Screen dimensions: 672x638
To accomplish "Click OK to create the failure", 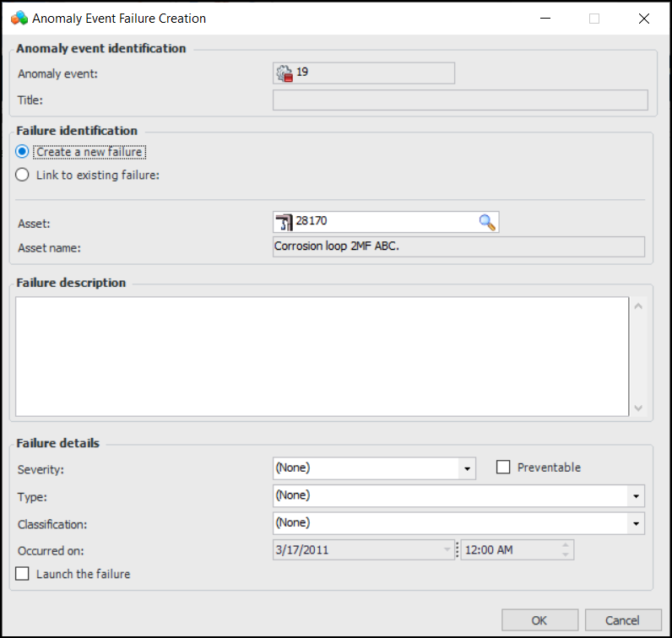I will pyautogui.click(x=539, y=620).
